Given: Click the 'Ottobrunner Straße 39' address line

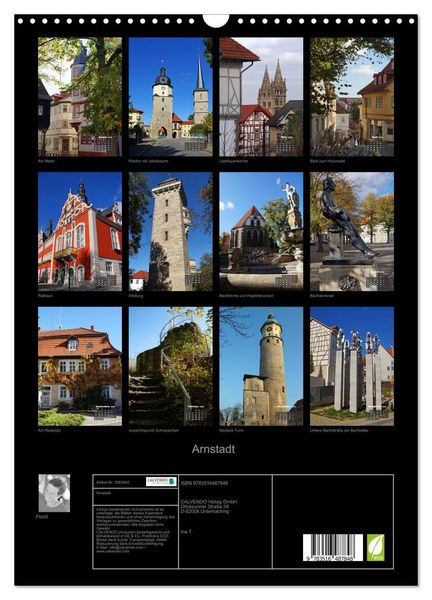Looking at the screenshot, I should [205, 506].
